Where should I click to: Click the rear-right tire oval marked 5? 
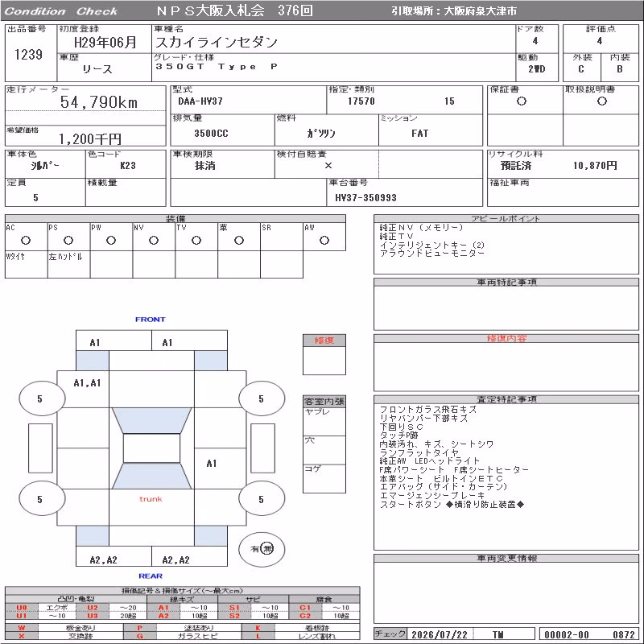click(x=262, y=499)
